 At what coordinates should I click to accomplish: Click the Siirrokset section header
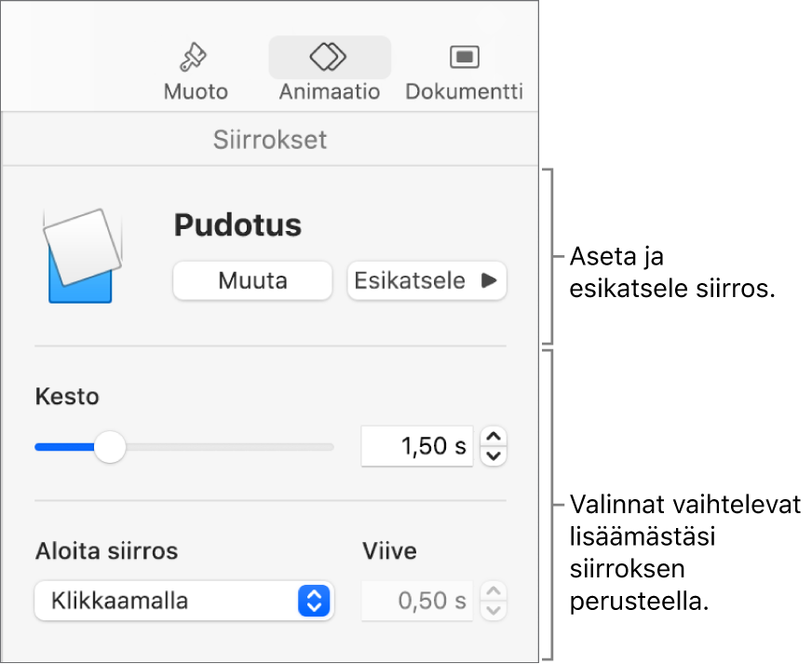tap(270, 140)
